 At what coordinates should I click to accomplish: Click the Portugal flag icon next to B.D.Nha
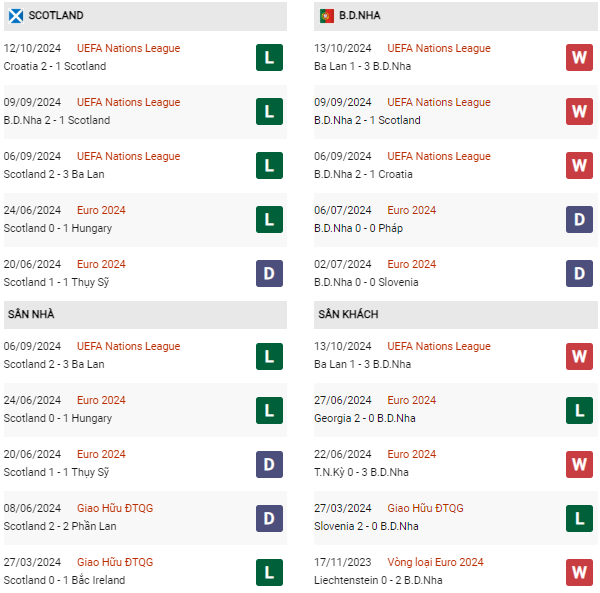point(326,16)
